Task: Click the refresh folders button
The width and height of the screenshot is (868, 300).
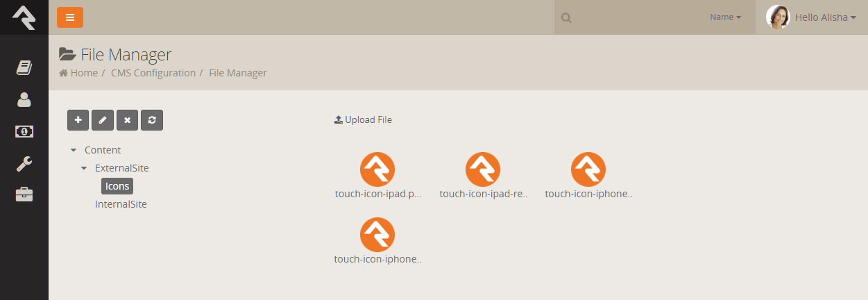Action: click(x=152, y=120)
